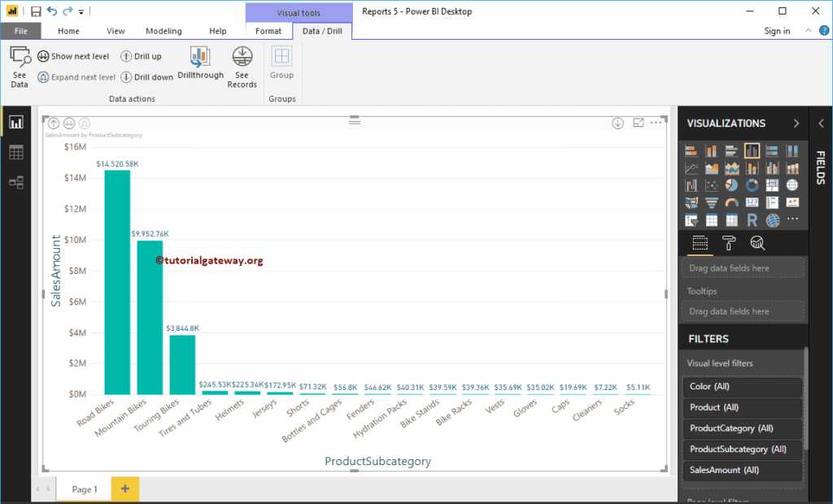
Task: Add a new page with plus button
Action: coord(125,489)
